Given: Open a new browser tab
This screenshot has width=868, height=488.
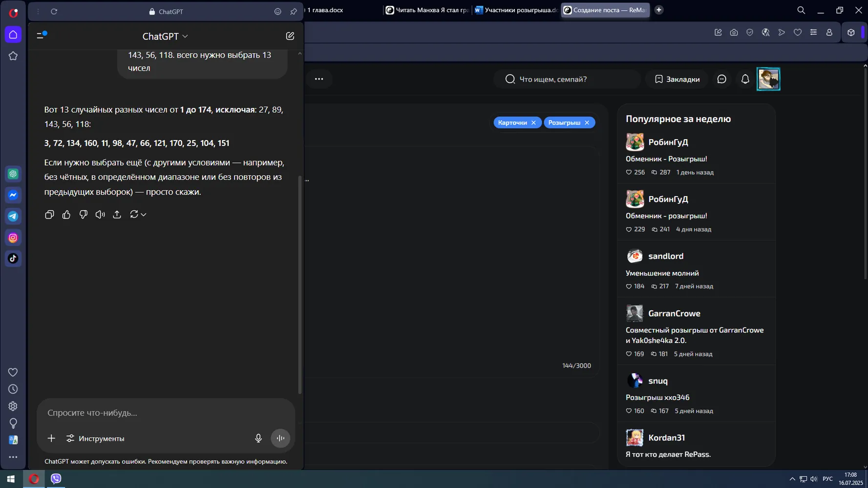Looking at the screenshot, I should click(x=659, y=10).
